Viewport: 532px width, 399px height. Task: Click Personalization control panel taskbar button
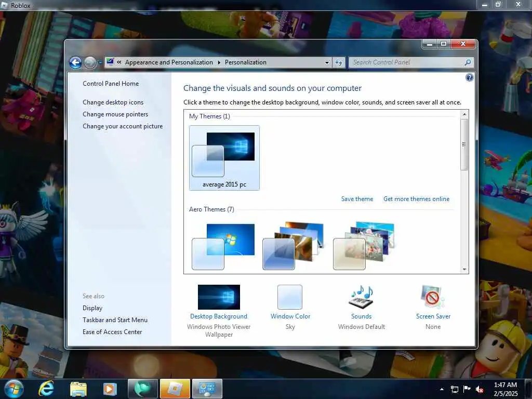pos(207,389)
